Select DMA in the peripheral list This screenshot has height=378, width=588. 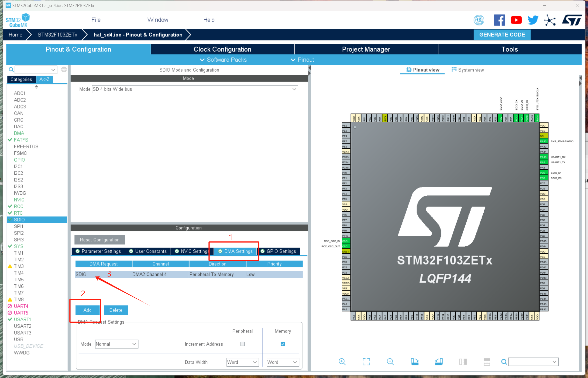pos(19,133)
